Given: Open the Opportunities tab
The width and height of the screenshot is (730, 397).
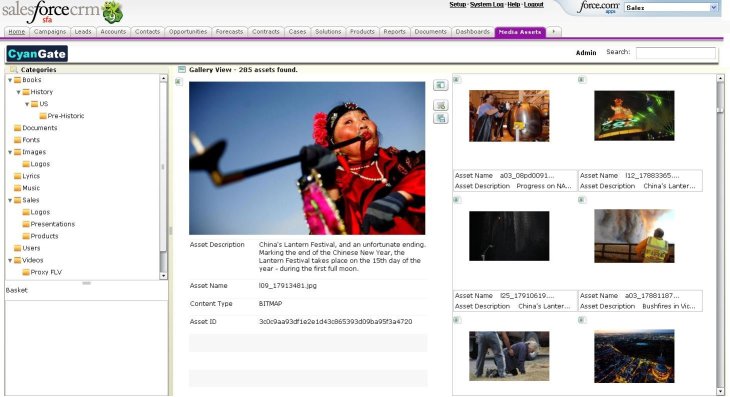Looking at the screenshot, I should [188, 32].
